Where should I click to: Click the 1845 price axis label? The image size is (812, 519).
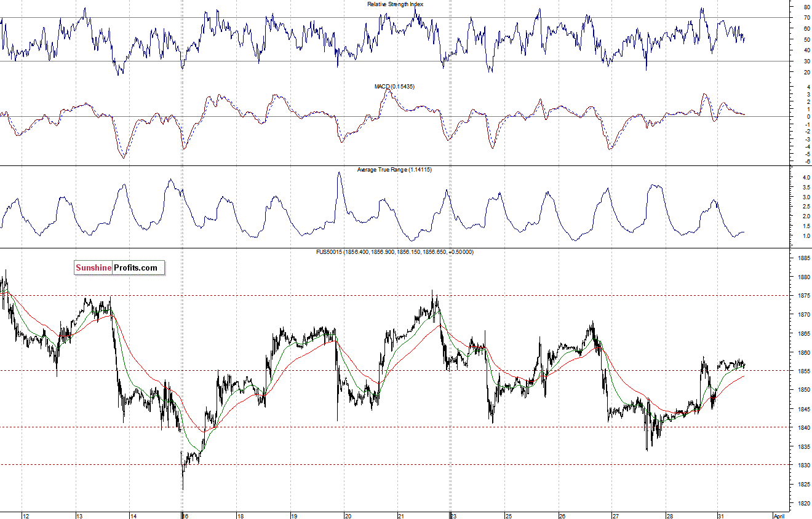click(x=804, y=409)
